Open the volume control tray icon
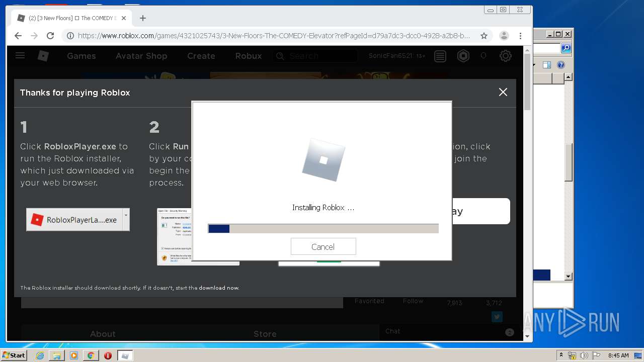644x362 pixels. pyautogui.click(x=584, y=355)
